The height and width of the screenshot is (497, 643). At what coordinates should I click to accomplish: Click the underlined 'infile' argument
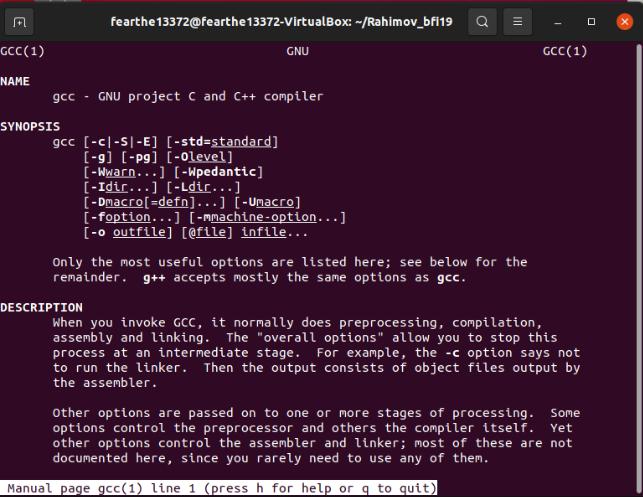point(264,232)
